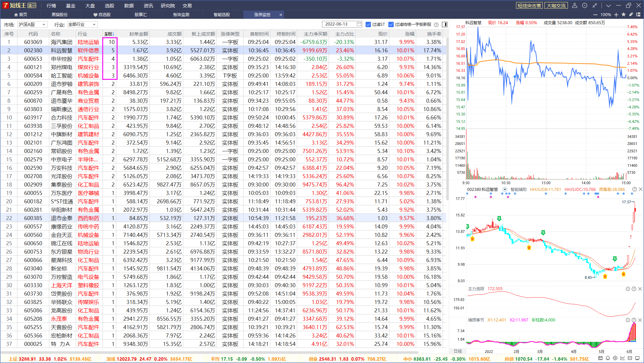Screen dimensions: 644x363
Task: Close the 捕捞季节 indicator panel
Action: (x=640, y=320)
